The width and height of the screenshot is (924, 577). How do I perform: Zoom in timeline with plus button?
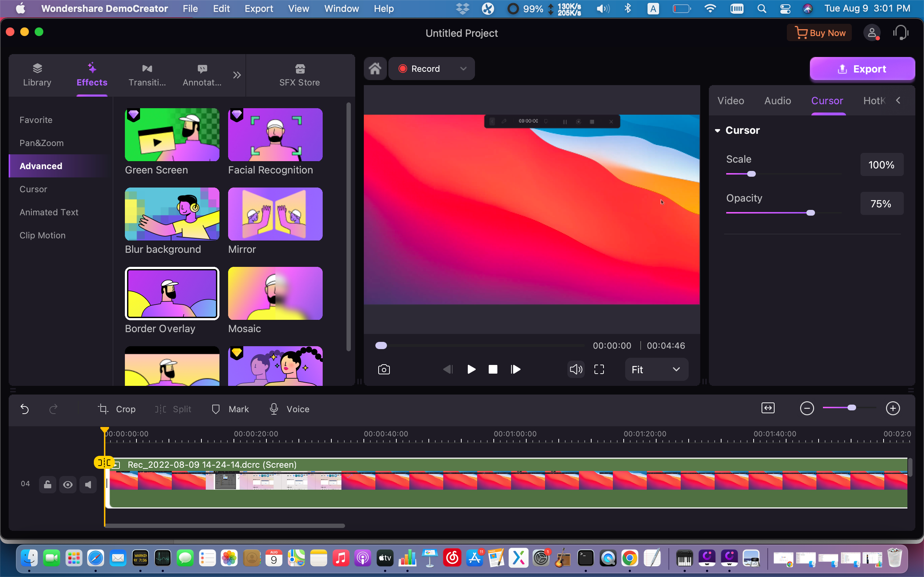tap(893, 408)
